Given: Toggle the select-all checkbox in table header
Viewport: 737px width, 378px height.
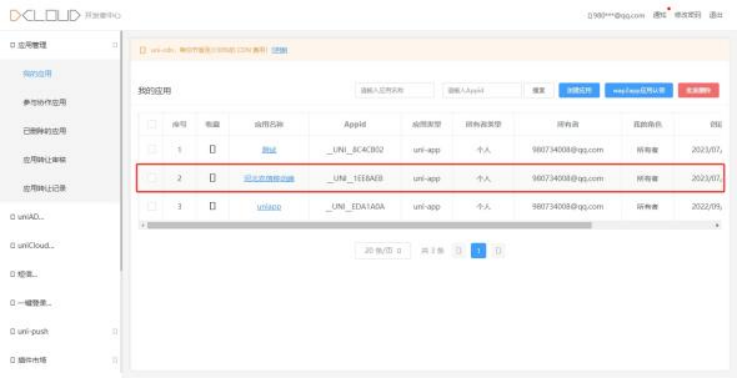Looking at the screenshot, I should [151, 125].
